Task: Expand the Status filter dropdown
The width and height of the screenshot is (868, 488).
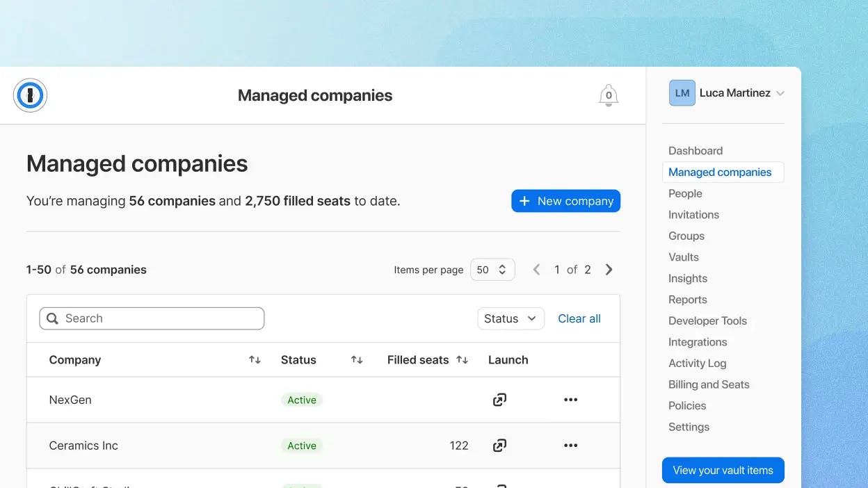Action: [511, 318]
